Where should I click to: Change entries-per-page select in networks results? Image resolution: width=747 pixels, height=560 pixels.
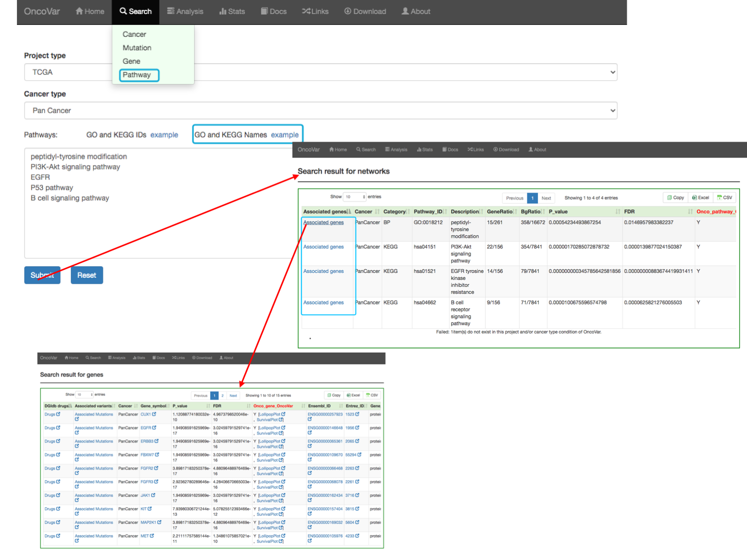[355, 197]
